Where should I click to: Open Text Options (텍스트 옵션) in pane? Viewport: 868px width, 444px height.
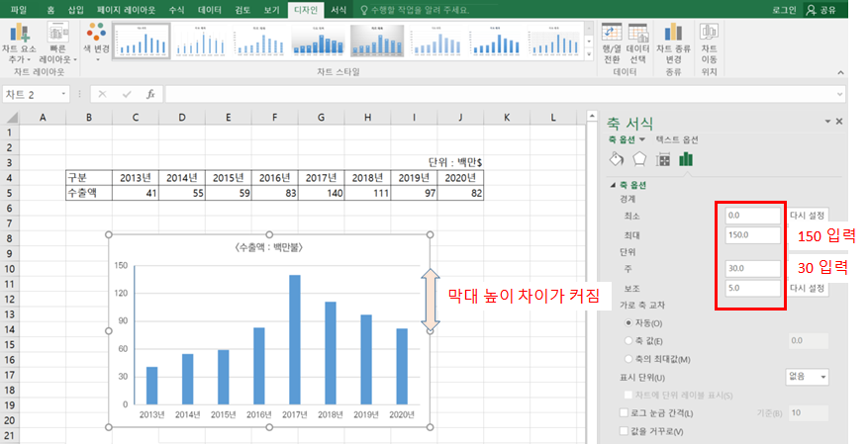677,139
